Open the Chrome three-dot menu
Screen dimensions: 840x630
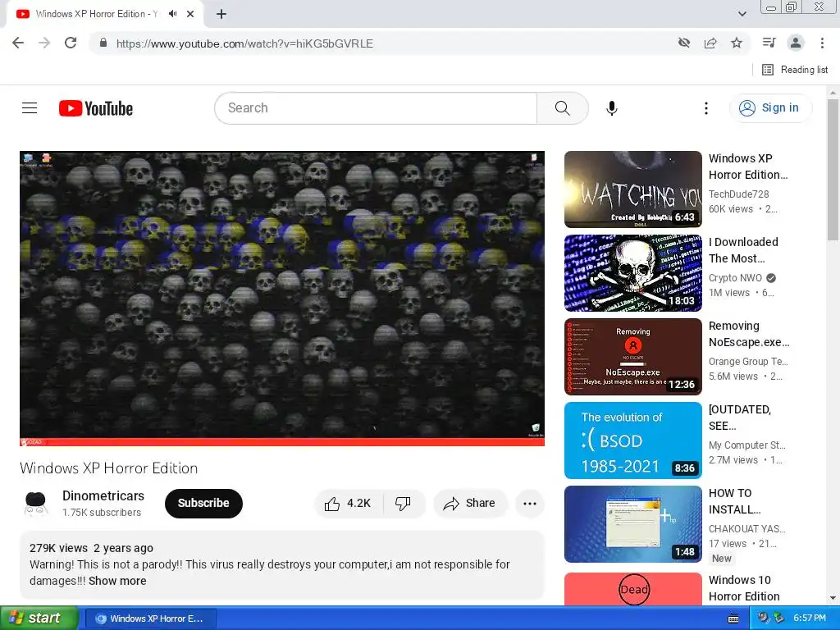822,43
